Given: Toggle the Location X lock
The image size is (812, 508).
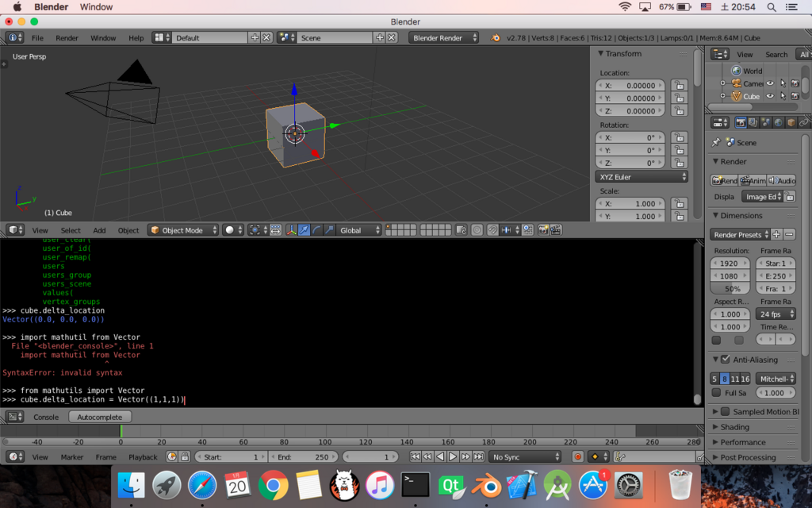Looking at the screenshot, I should [x=679, y=86].
